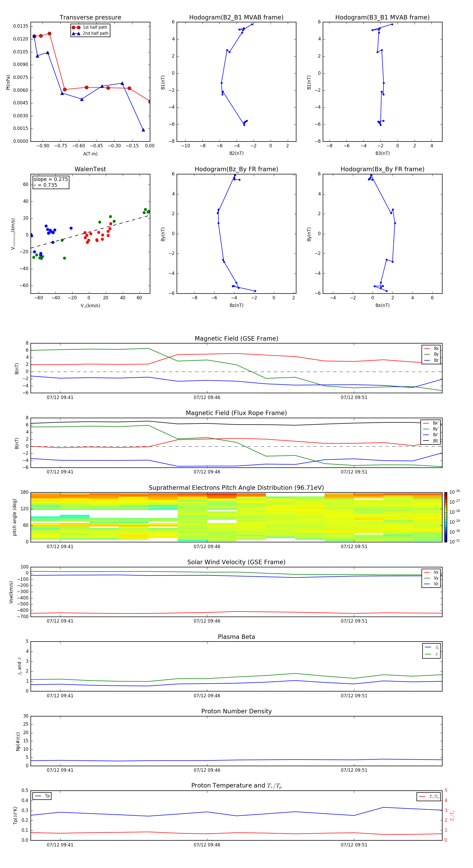Screen dimensions: 473x868
Task: Click the 'Hodogram(B2_B1 MVAB frame)' title
Action: pos(236,18)
